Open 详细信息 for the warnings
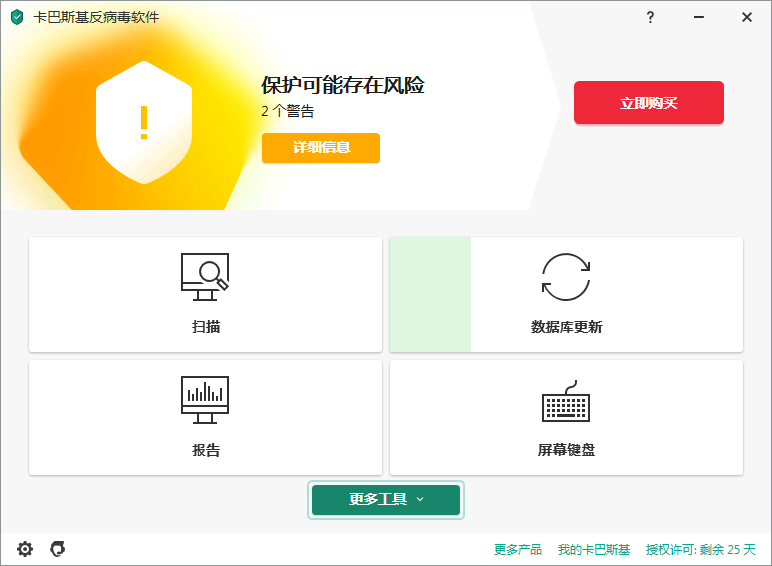 point(321,147)
